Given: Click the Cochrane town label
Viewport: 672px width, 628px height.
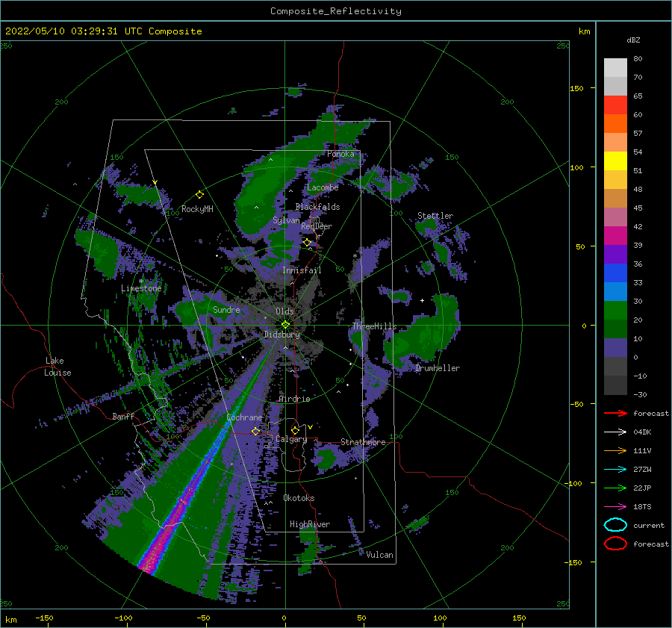Looking at the screenshot, I should pyautogui.click(x=244, y=417).
